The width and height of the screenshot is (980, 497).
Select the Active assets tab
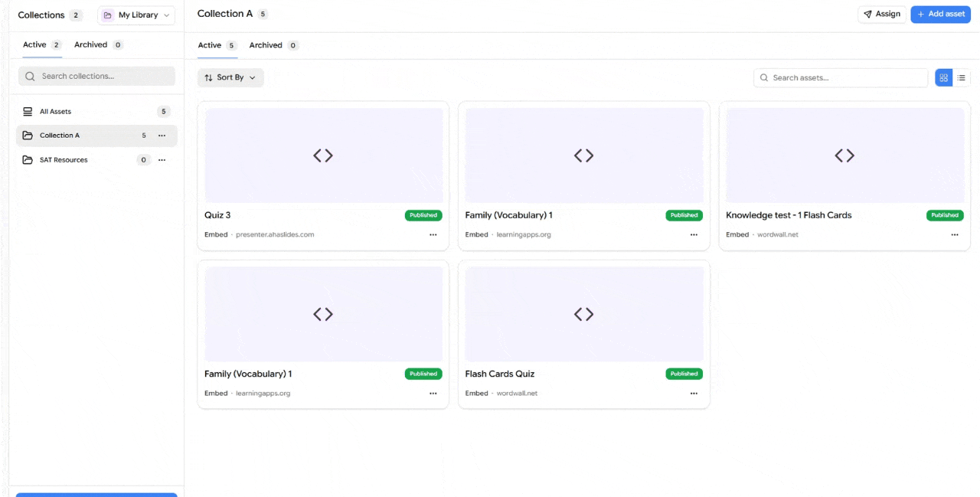click(217, 46)
